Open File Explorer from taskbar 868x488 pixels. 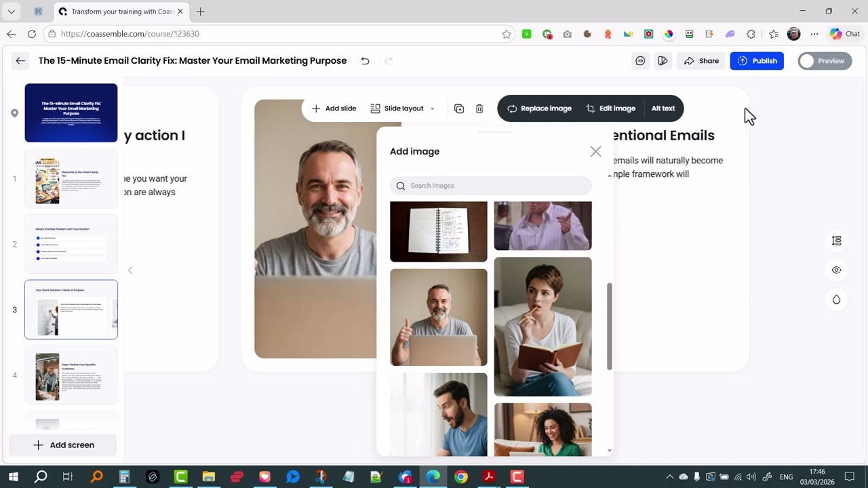(208, 477)
